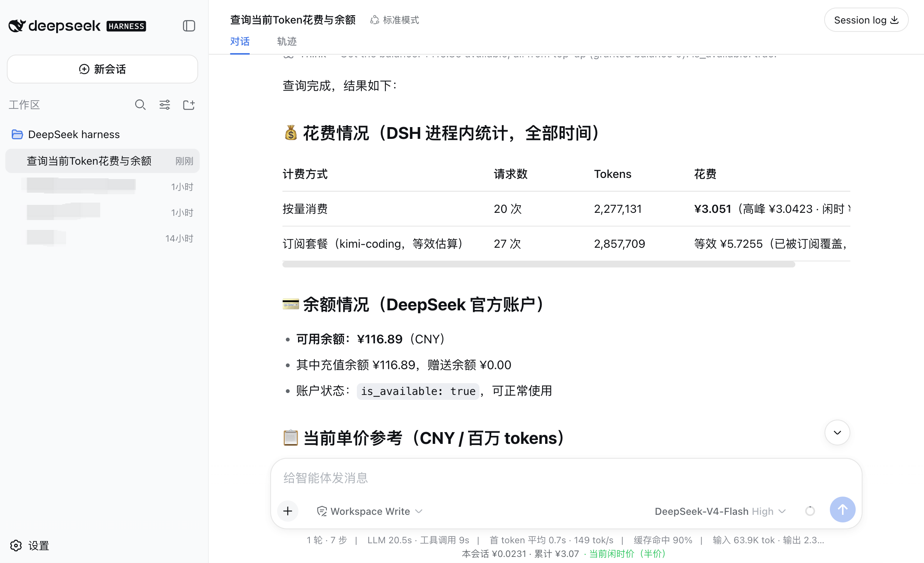Screen dimensions: 924x563
Task: Open the DeepSeek-V4-Flash High model dropdown
Action: pos(720,511)
